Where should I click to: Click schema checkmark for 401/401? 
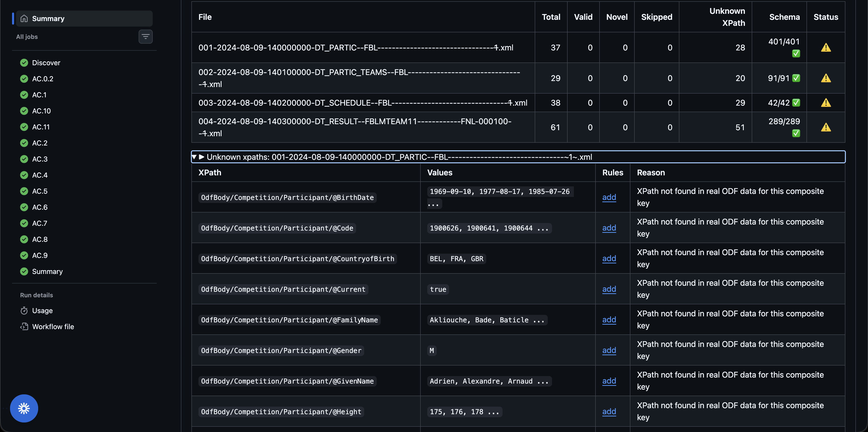coord(796,53)
